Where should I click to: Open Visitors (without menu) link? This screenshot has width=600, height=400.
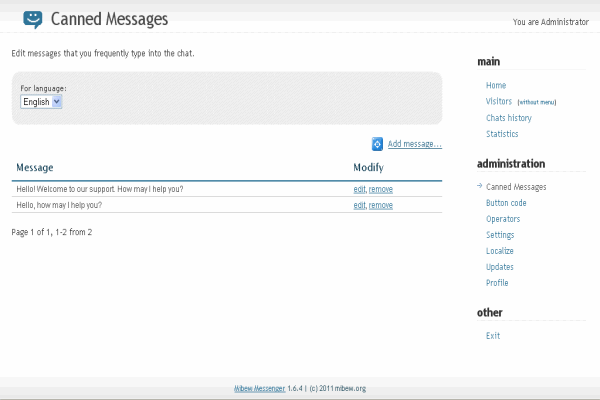coord(536,102)
